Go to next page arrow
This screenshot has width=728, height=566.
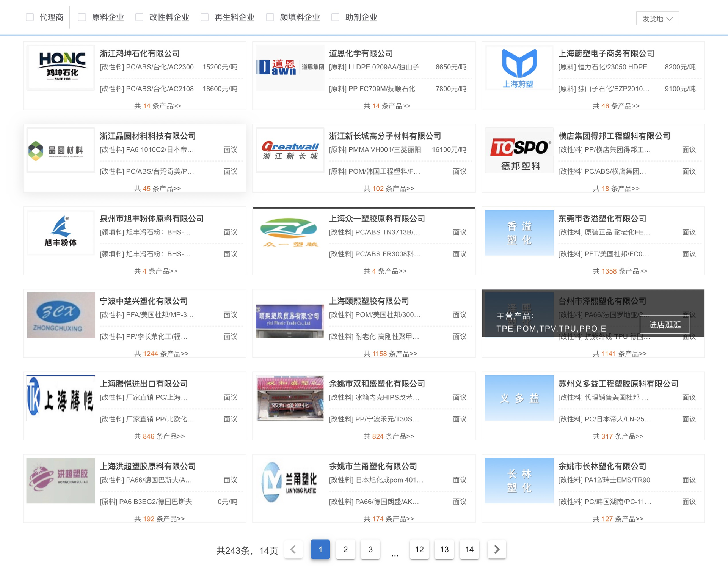coord(497,549)
